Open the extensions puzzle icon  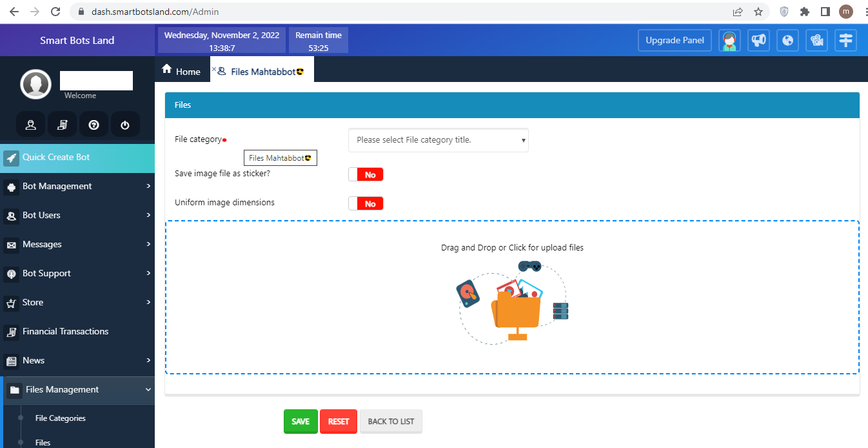pyautogui.click(x=804, y=12)
